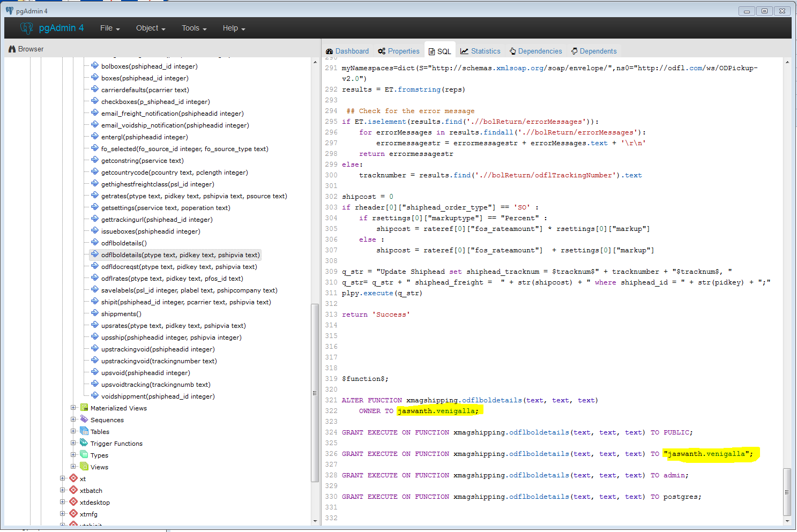797x532 pixels.
Task: Click the Tables node icon
Action: click(x=84, y=431)
